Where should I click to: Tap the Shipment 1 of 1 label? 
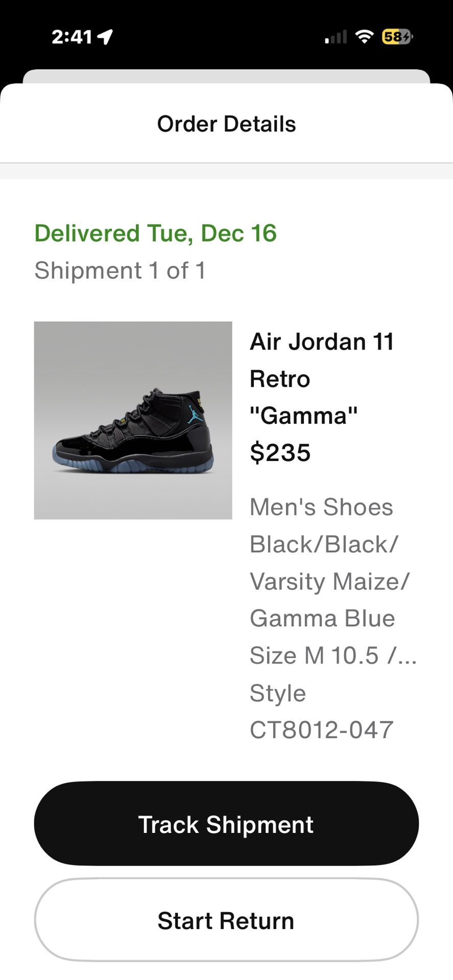(x=120, y=271)
